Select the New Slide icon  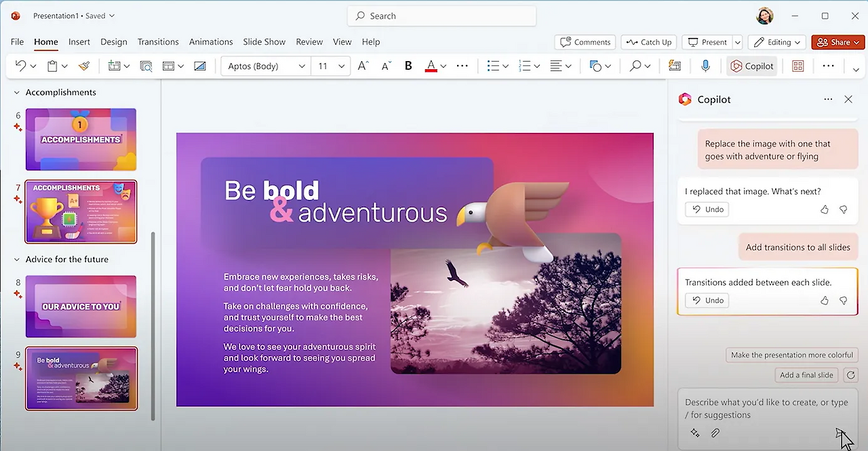[x=113, y=65]
